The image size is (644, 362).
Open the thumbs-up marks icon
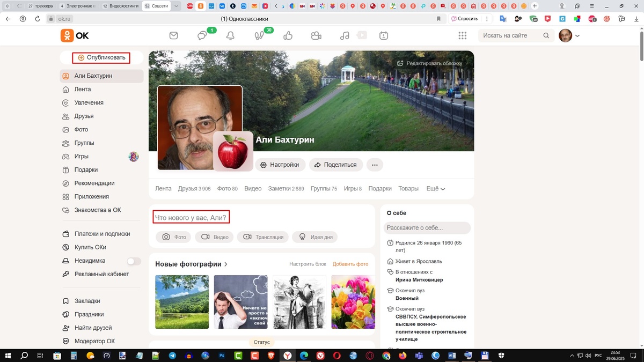click(288, 36)
